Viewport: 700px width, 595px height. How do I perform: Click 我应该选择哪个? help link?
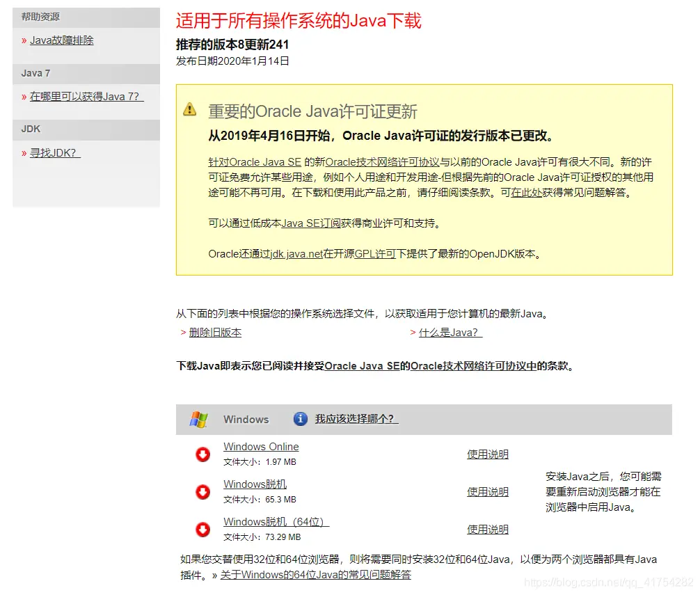(357, 419)
